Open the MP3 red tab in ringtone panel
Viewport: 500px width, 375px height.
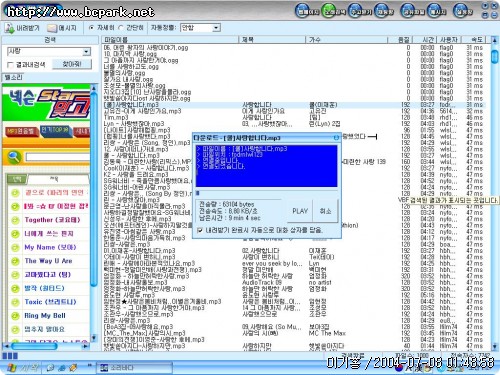21,131
